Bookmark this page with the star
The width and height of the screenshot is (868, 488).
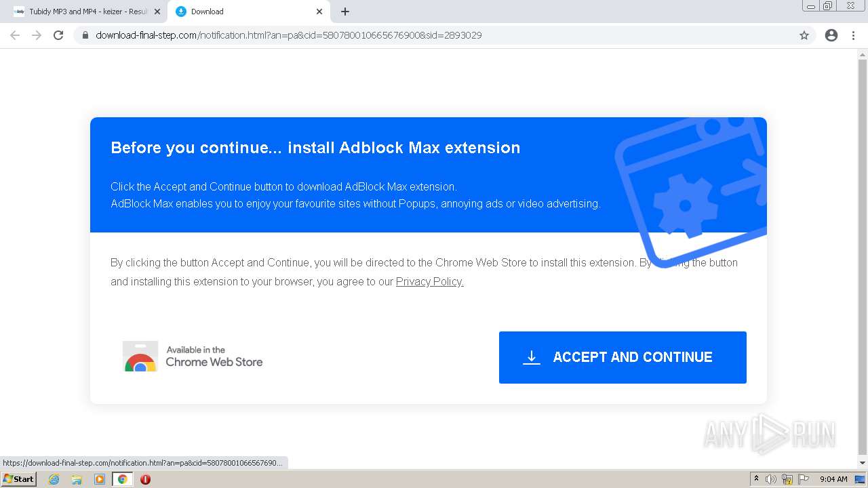coord(804,35)
